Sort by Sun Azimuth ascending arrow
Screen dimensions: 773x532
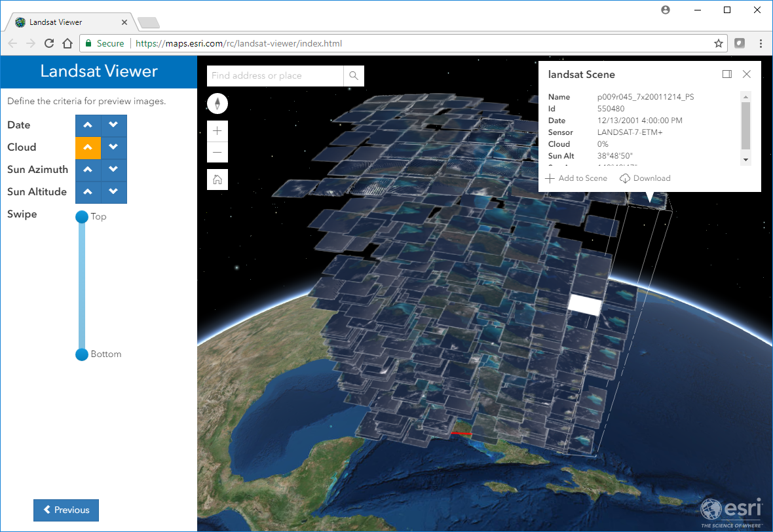pos(88,170)
